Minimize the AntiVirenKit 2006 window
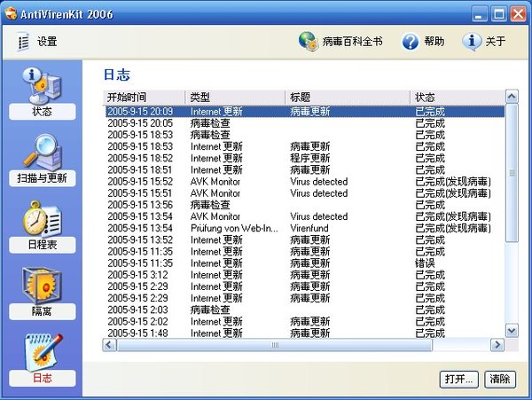 479,14
